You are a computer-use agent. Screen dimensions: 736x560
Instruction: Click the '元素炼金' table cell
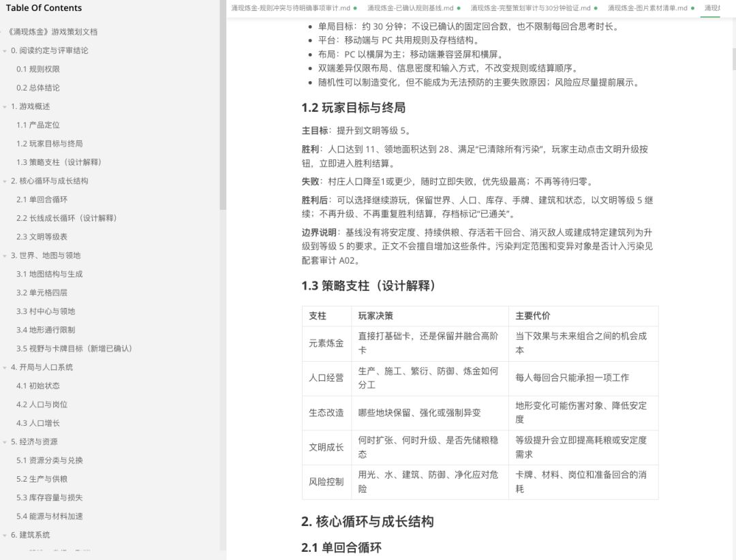point(326,343)
